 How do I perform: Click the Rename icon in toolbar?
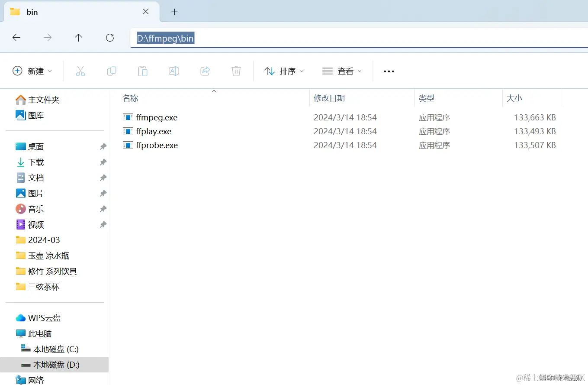[174, 71]
